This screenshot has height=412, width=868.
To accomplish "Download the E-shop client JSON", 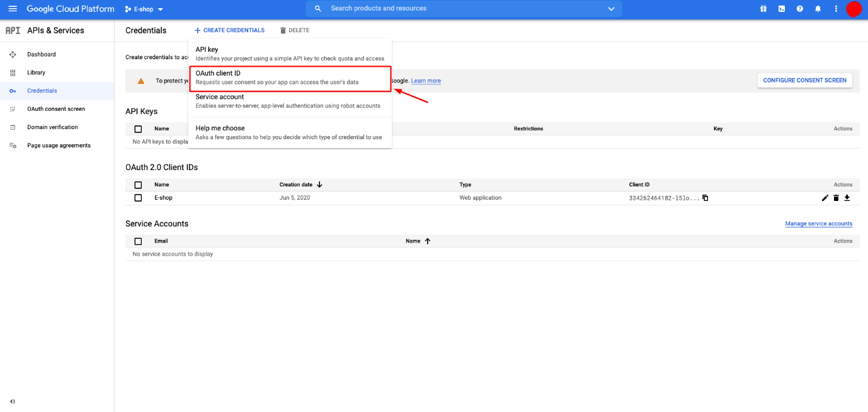I will click(x=847, y=198).
